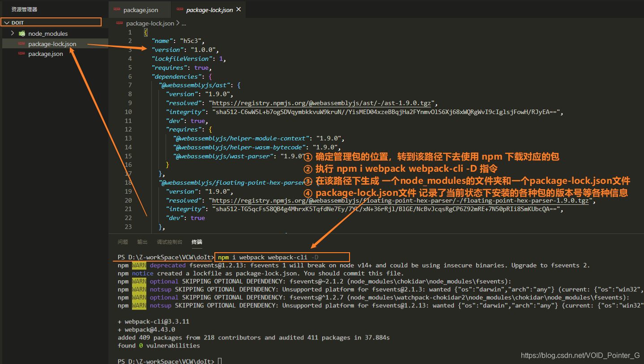
Task: Open the ast-1.9.0.tgz resolved URL link
Action: click(x=322, y=103)
